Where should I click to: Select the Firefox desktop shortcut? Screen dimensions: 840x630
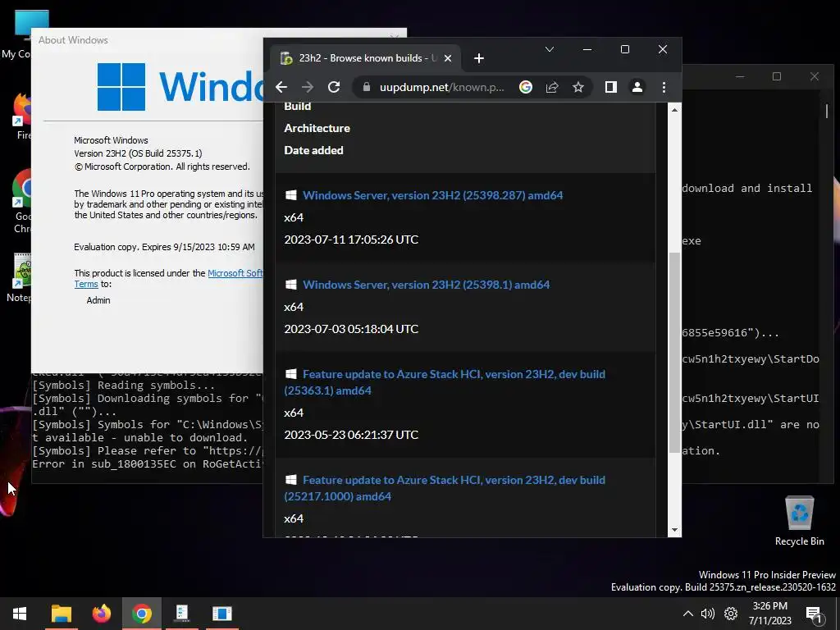point(21,116)
